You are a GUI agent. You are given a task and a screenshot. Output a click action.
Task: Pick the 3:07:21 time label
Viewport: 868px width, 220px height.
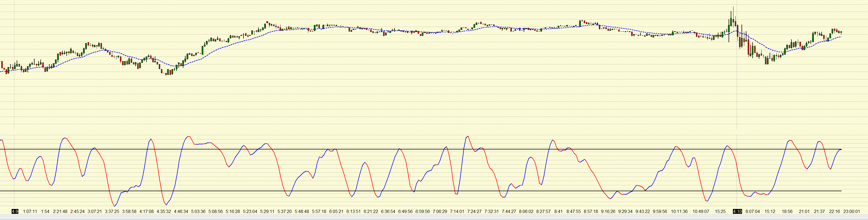pos(95,212)
